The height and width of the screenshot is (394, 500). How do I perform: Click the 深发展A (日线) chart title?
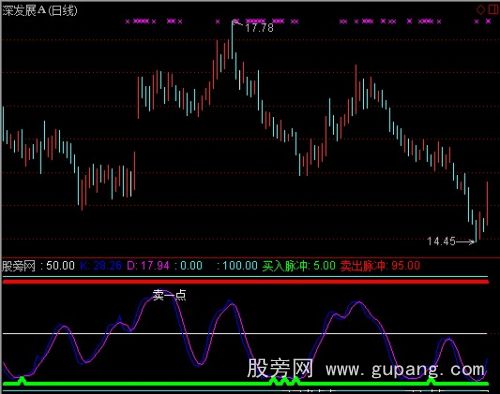pyautogui.click(x=40, y=11)
